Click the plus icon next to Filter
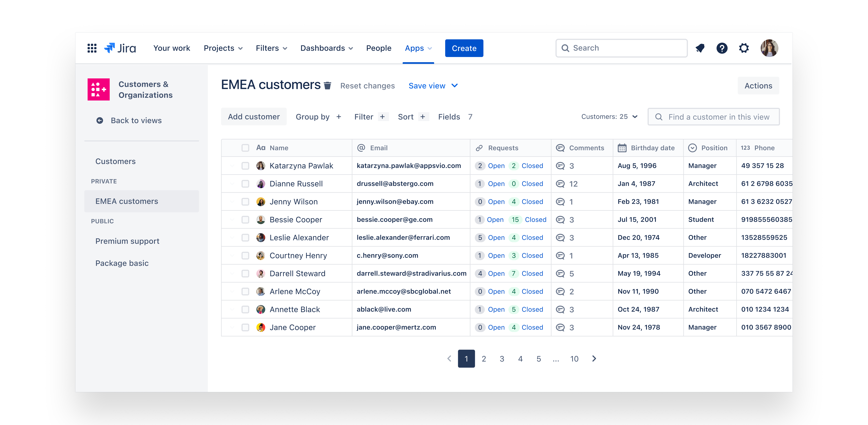This screenshot has width=868, height=425. [x=382, y=117]
